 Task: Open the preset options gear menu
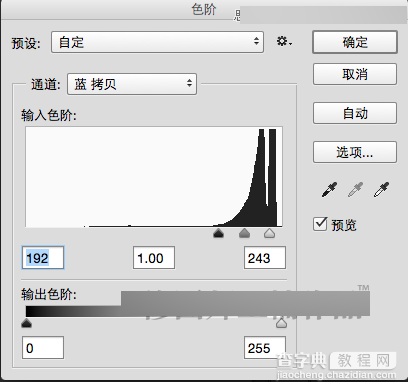tap(284, 42)
